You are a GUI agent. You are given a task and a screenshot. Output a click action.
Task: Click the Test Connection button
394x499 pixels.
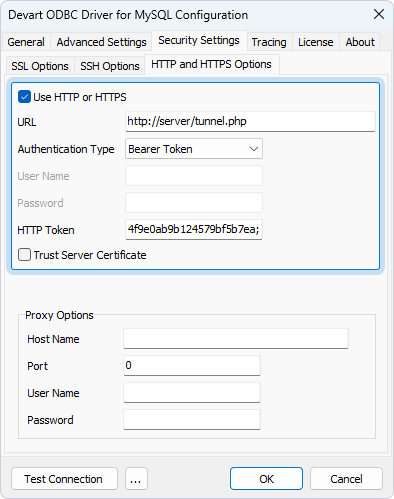[64, 479]
